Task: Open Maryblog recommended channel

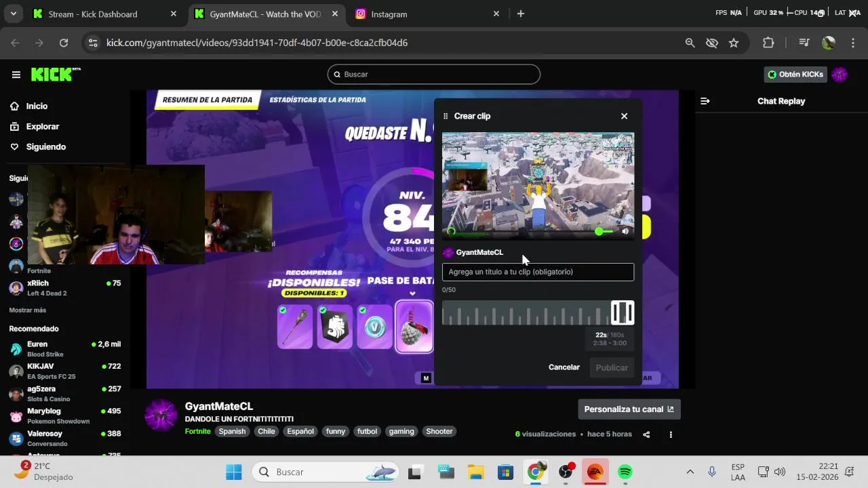Action: coord(65,416)
